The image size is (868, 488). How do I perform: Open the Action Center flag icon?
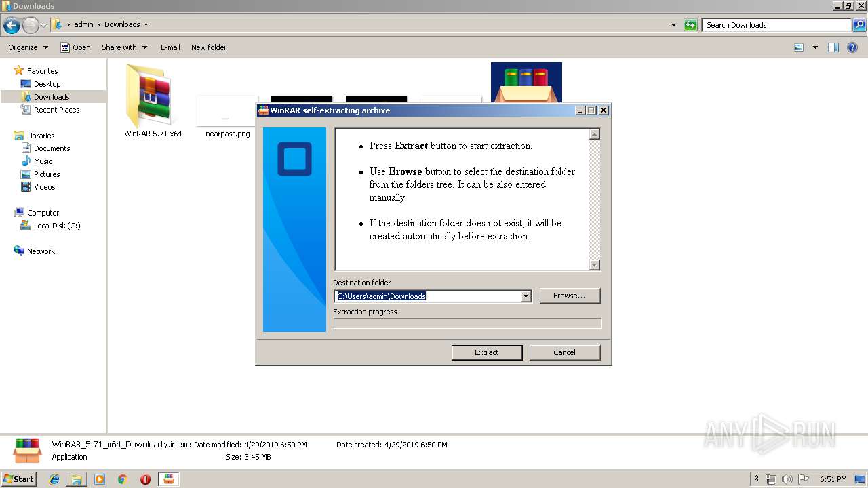point(804,479)
